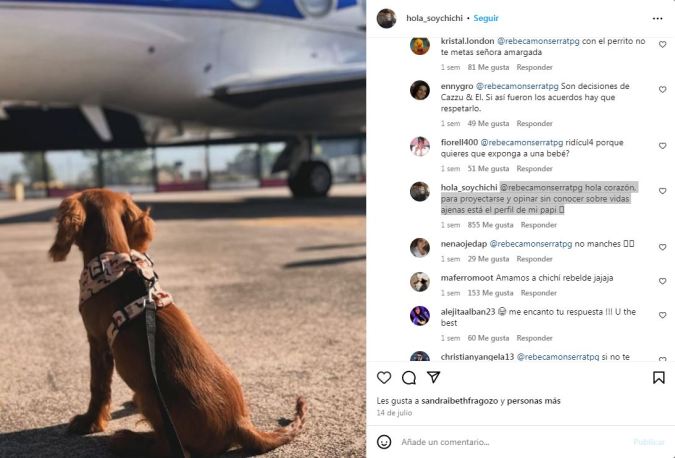Click the comment field to add a comment
Screen dimensions: 675x458
point(510,441)
